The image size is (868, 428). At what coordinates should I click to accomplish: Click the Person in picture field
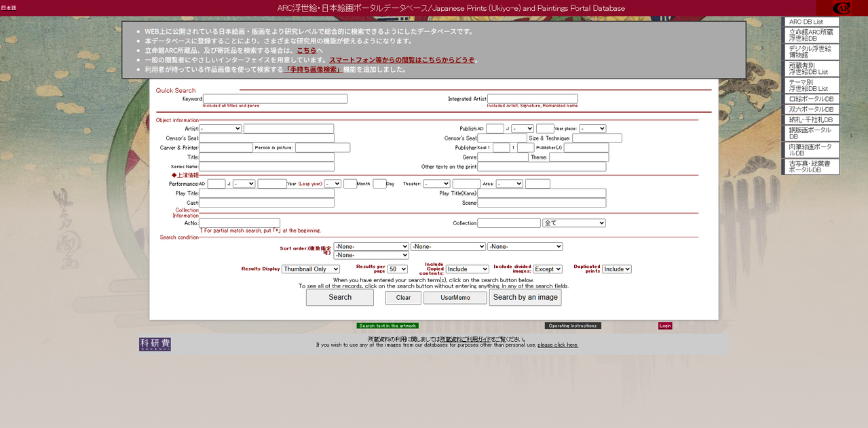(x=323, y=147)
